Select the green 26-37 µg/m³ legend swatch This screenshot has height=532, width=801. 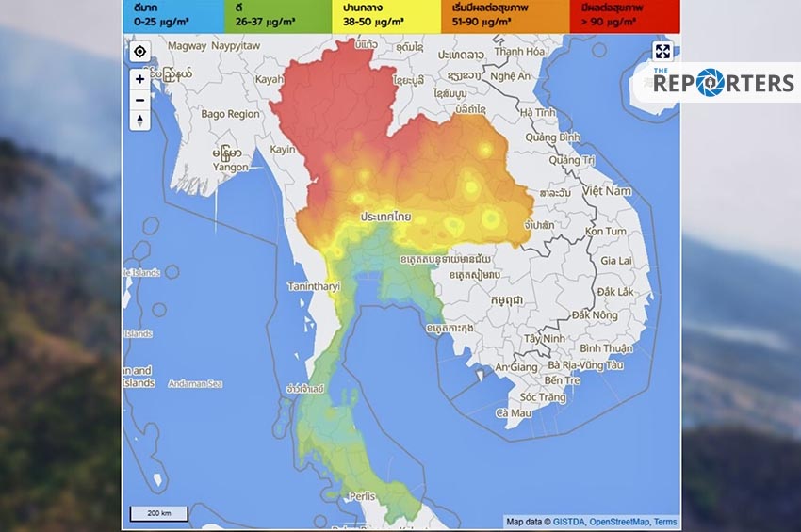[x=276, y=16]
